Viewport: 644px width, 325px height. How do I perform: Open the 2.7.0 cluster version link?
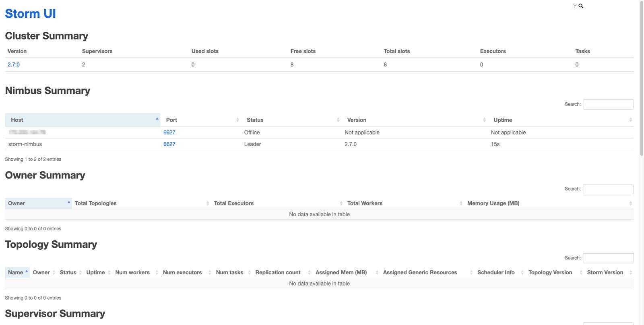(x=14, y=64)
